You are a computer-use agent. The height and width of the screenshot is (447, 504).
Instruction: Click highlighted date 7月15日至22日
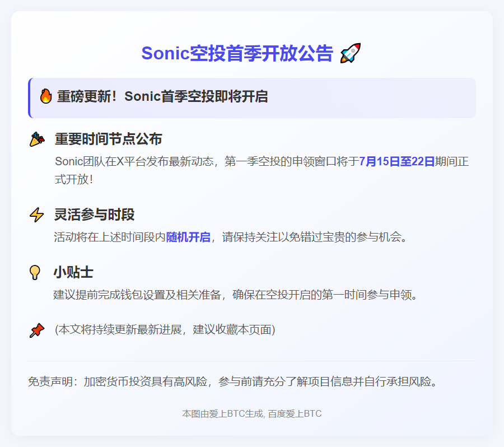(396, 161)
